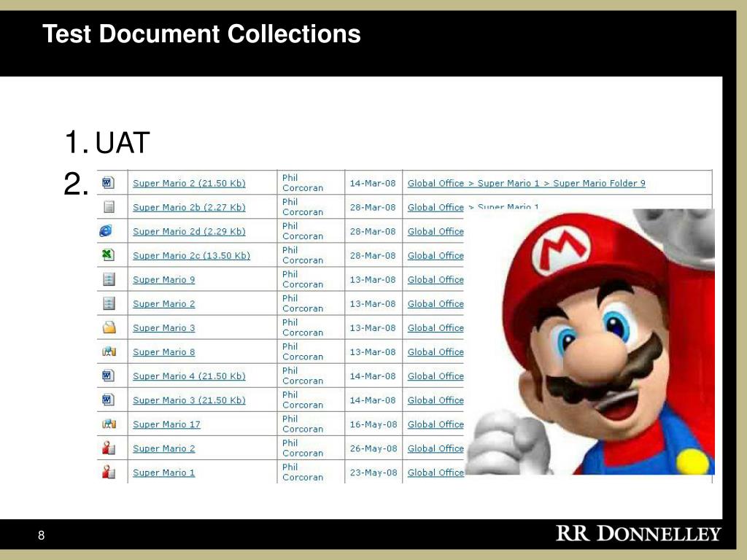747x560 pixels.
Task: Click the list icon in the 13-Mar-08 Super Mario 2 row
Action: 109,303
